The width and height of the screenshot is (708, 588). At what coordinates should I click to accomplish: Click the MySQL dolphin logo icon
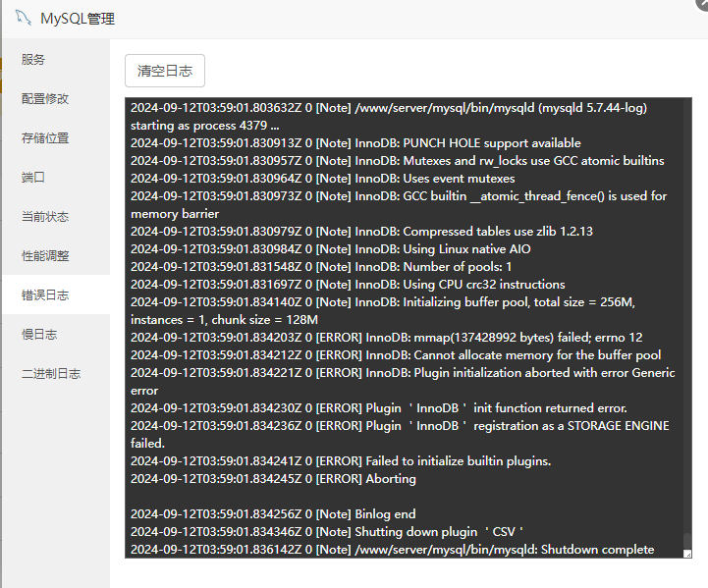click(24, 18)
